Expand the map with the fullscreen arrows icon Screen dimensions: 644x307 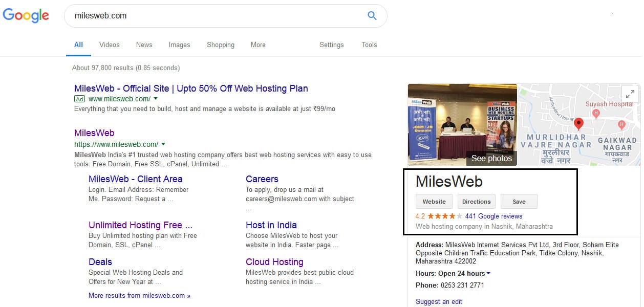(630, 94)
